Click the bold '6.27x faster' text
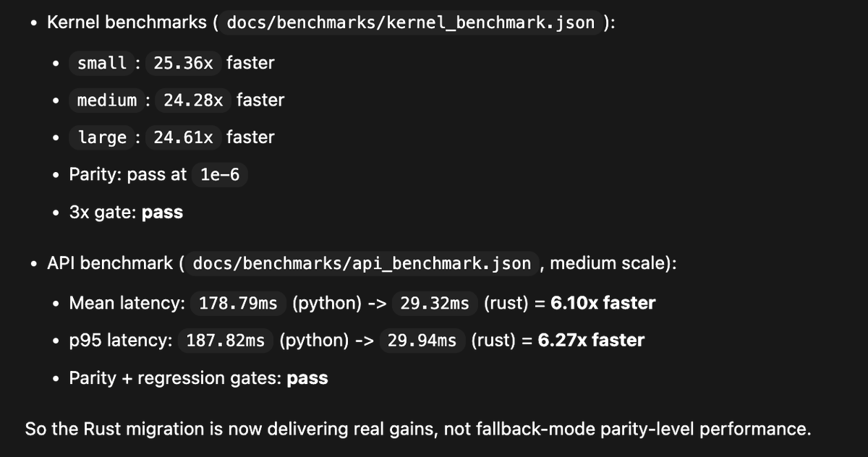This screenshot has width=868, height=457. (591, 341)
